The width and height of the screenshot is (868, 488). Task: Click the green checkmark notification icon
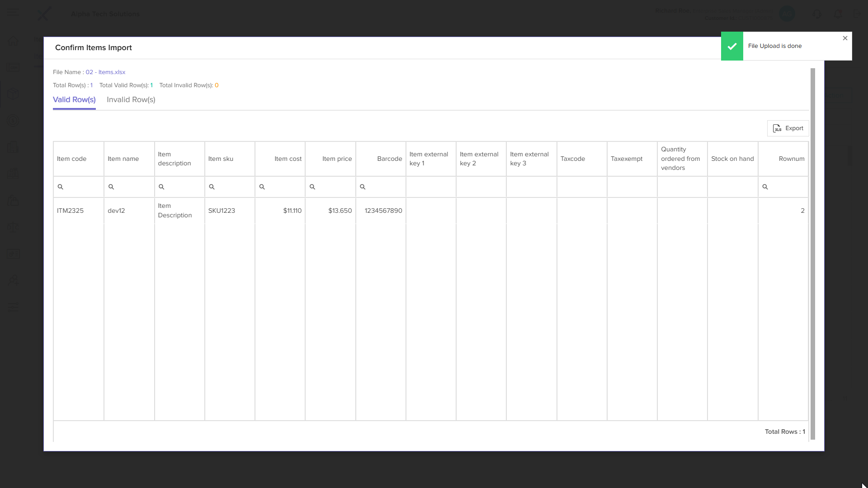[x=732, y=46]
